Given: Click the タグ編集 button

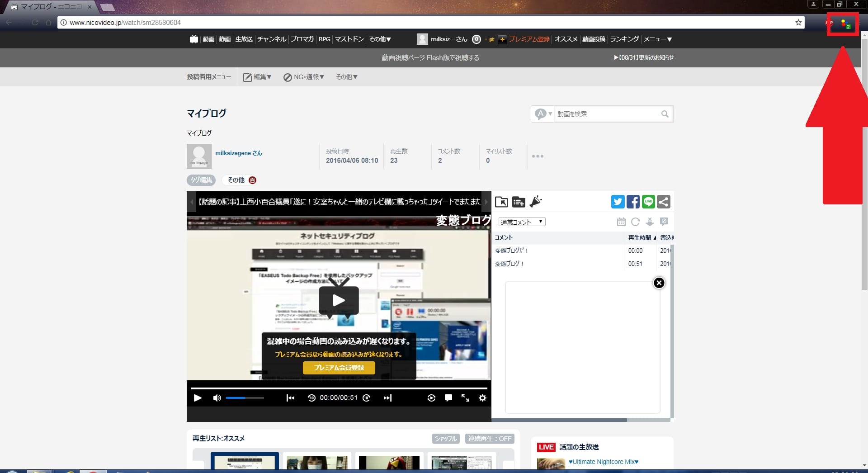Looking at the screenshot, I should pyautogui.click(x=201, y=180).
